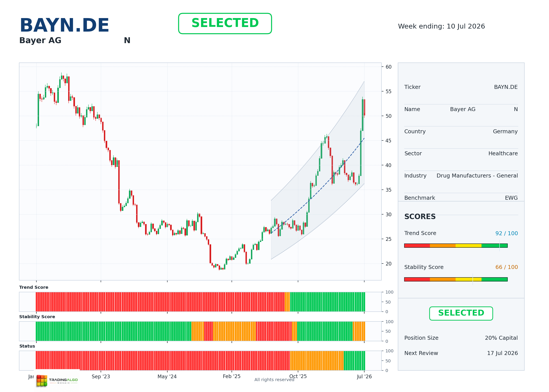Screen dimensions: 549x392
Task: Click the '66 / 100' stability score value
Action: click(x=507, y=267)
